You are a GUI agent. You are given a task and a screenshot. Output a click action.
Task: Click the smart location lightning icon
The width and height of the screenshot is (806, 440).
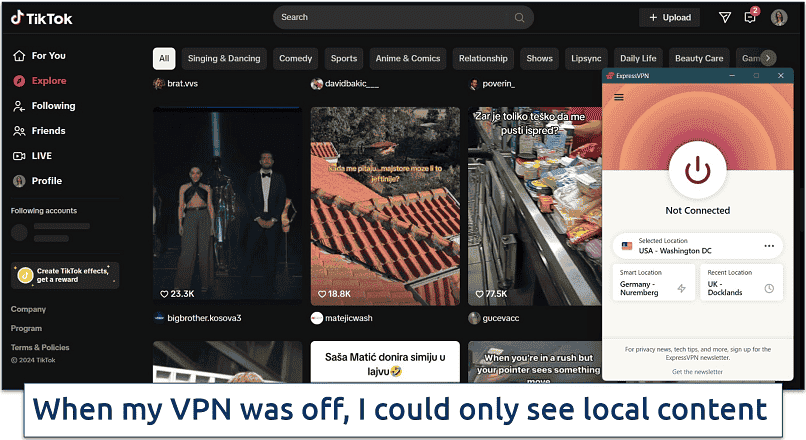682,288
